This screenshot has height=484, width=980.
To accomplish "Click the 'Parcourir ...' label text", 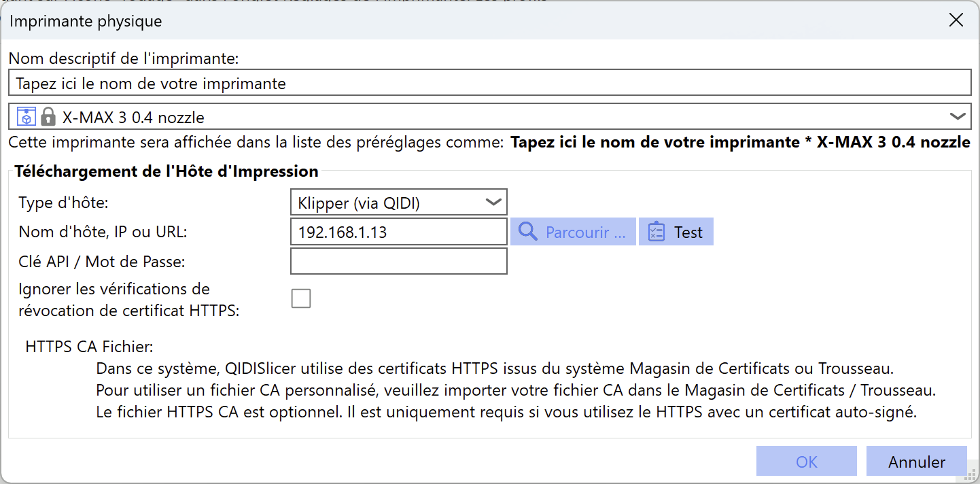I will 586,232.
